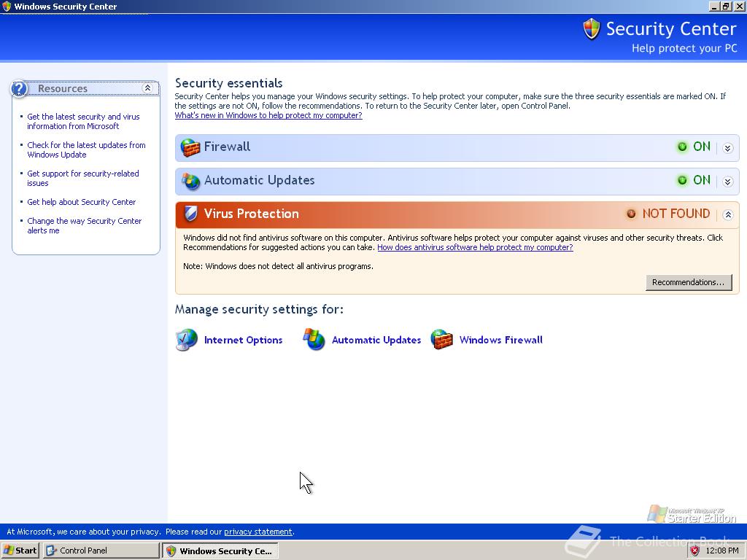Viewport: 747px width, 560px height.
Task: Click the Virus Protection header title
Action: [x=252, y=214]
